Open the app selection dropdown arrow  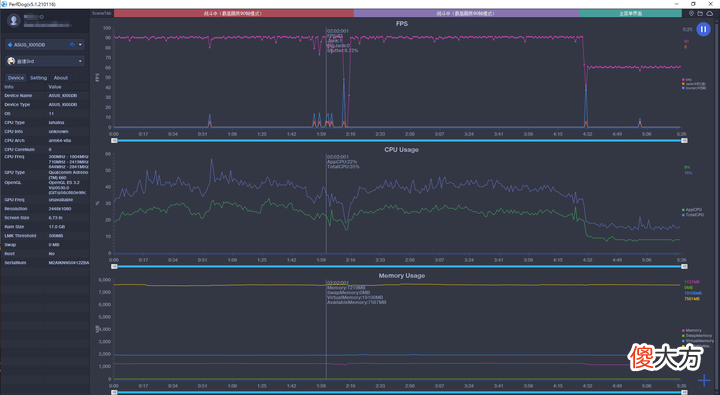[80, 61]
